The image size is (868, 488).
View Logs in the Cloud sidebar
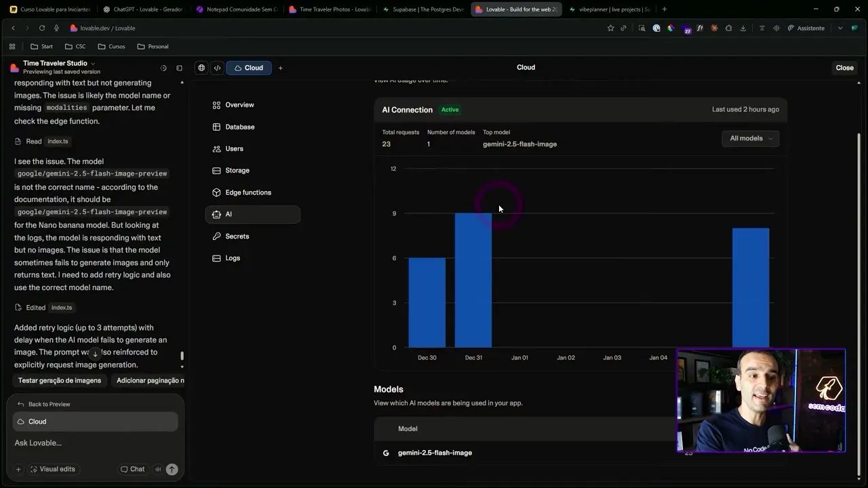233,258
